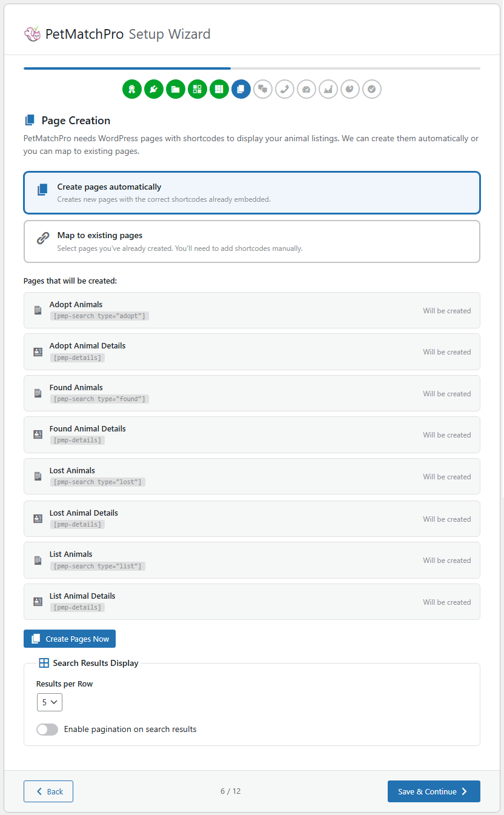
Task: Go to the phone step icon
Action: click(x=285, y=90)
